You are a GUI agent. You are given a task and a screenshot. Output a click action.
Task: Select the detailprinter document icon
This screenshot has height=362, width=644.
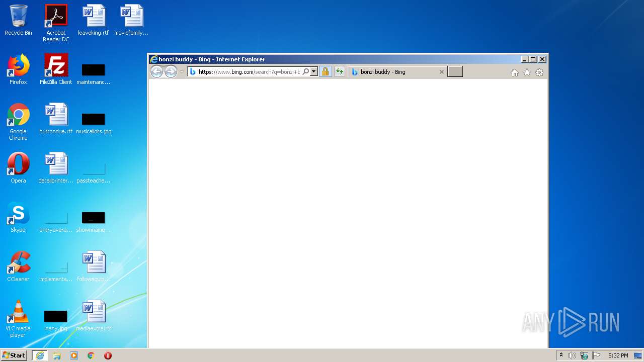click(56, 168)
